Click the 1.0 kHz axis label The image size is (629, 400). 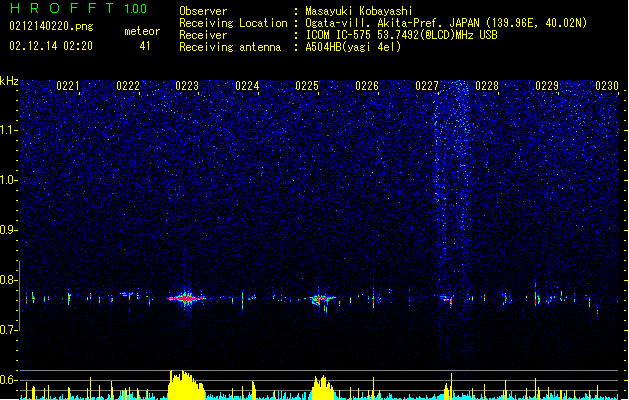[x=8, y=180]
